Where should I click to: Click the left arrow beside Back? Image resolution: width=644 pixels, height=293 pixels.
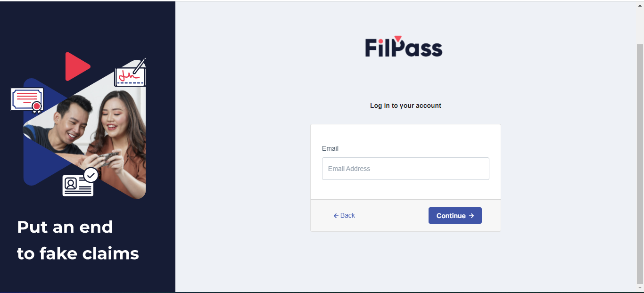[336, 216]
